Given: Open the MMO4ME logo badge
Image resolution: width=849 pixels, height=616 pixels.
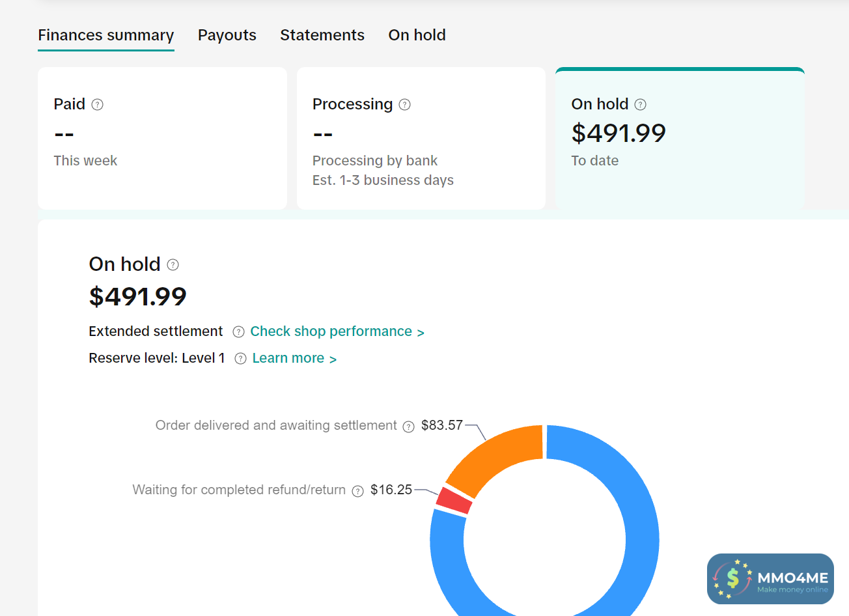Looking at the screenshot, I should point(770,578).
